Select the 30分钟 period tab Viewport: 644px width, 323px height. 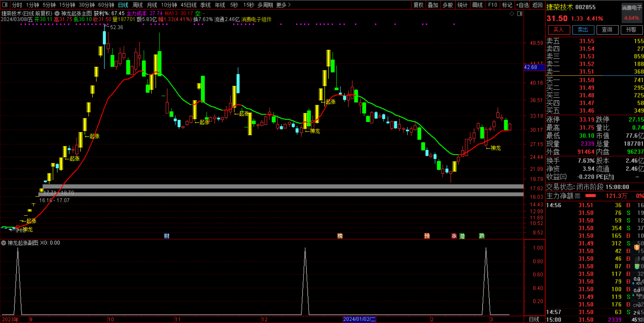pyautogui.click(x=87, y=5)
